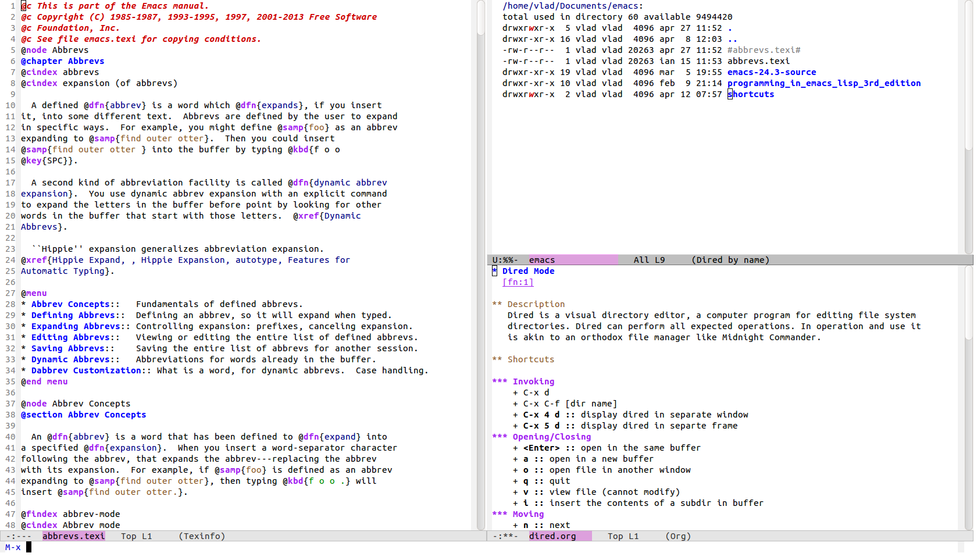Open Defining Abbrevs menu entry
This screenshot has height=560, width=977.
(73, 315)
